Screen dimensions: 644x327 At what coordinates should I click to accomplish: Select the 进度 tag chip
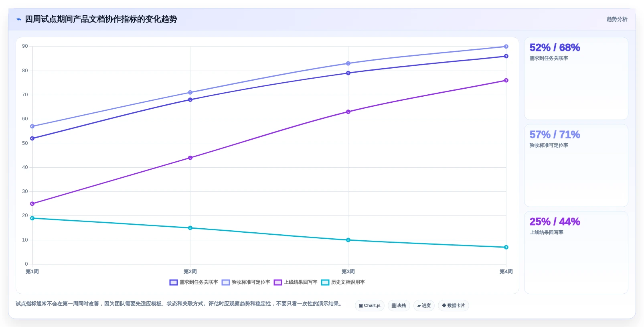tap(424, 306)
